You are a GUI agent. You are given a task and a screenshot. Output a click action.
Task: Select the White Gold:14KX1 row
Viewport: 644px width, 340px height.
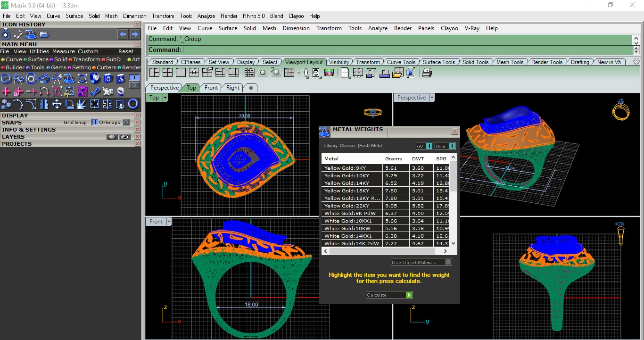[386, 236]
